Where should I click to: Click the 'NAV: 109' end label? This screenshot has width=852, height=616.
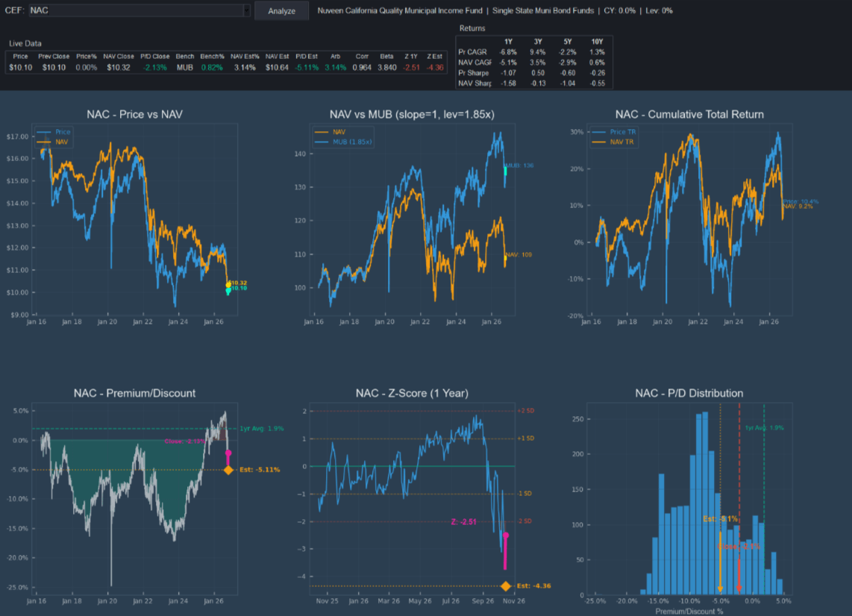pos(519,255)
